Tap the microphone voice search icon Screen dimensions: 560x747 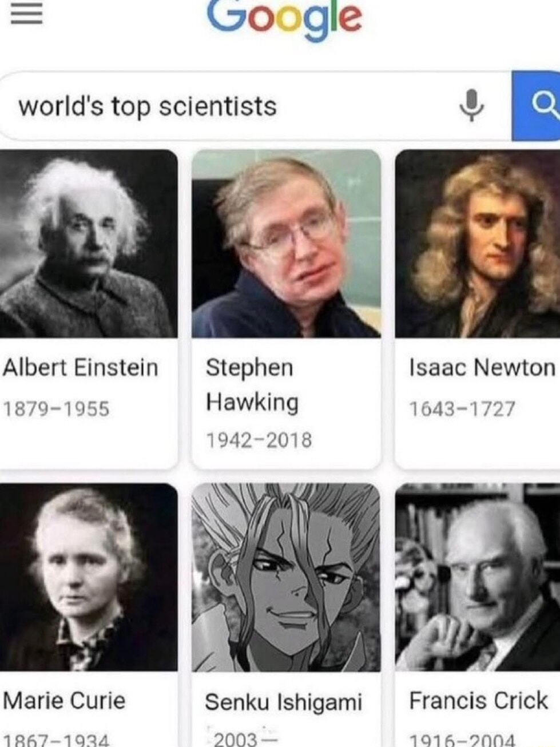(472, 105)
